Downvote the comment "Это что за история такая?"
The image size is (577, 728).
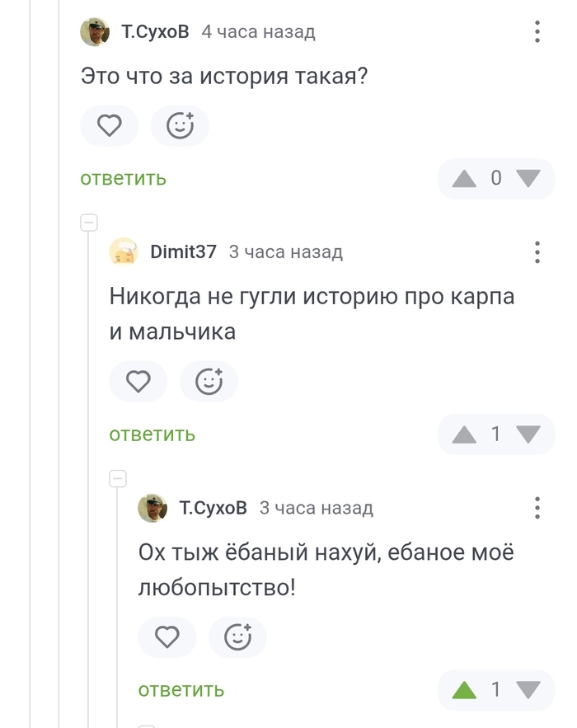528,178
